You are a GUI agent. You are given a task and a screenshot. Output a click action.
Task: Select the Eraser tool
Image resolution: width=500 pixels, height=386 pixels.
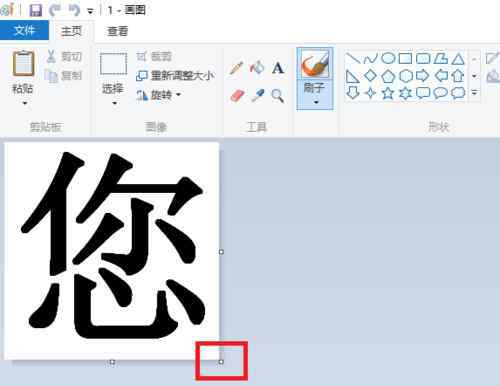point(237,96)
